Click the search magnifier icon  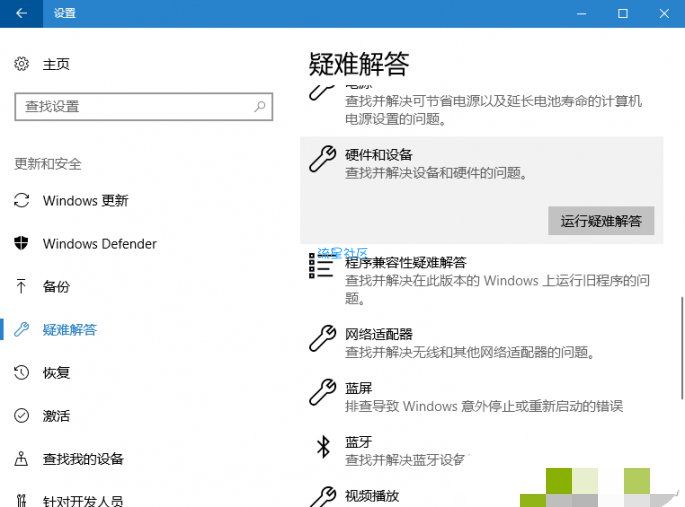pos(260,106)
